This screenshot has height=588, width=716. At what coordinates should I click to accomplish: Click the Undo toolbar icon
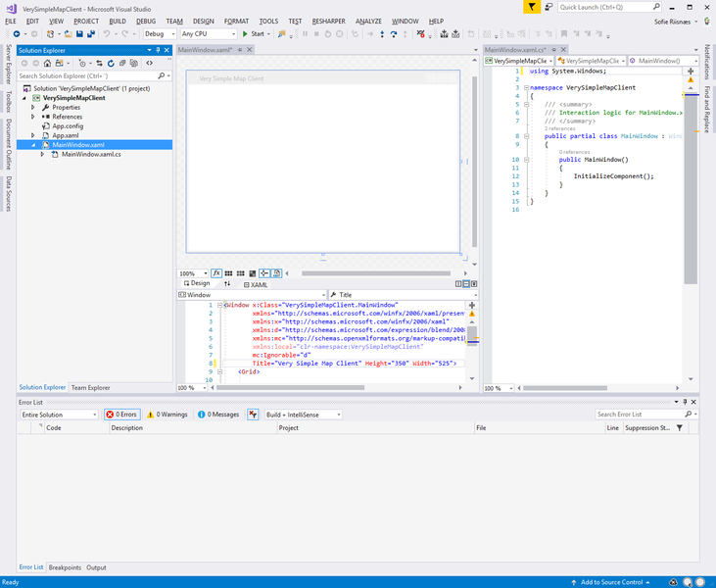coord(107,33)
